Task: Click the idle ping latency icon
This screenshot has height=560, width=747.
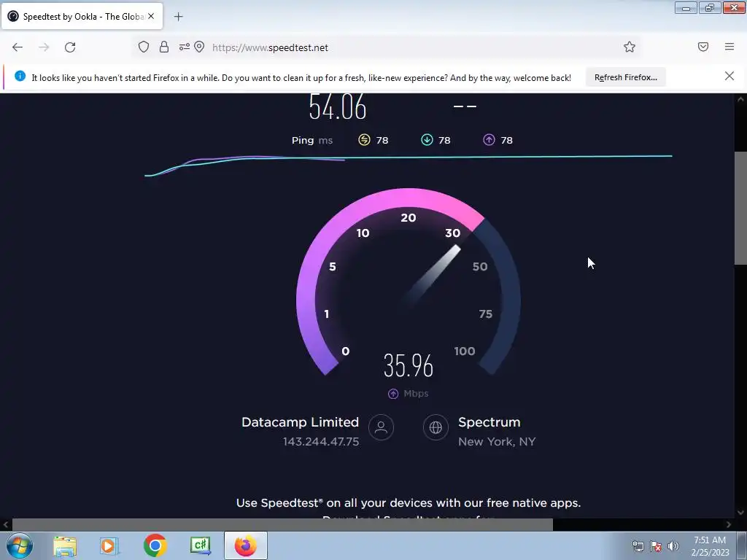Action: point(364,139)
